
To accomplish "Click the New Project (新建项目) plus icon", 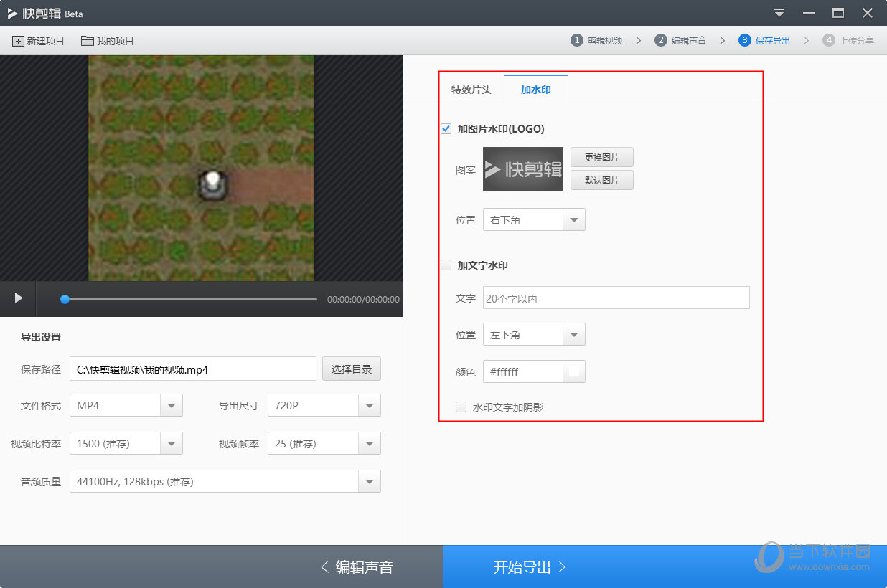I will pyautogui.click(x=18, y=41).
